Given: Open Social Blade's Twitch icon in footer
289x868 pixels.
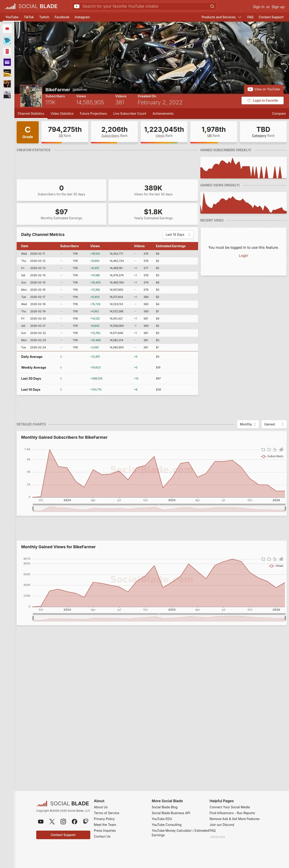Looking at the screenshot, I should click(86, 822).
